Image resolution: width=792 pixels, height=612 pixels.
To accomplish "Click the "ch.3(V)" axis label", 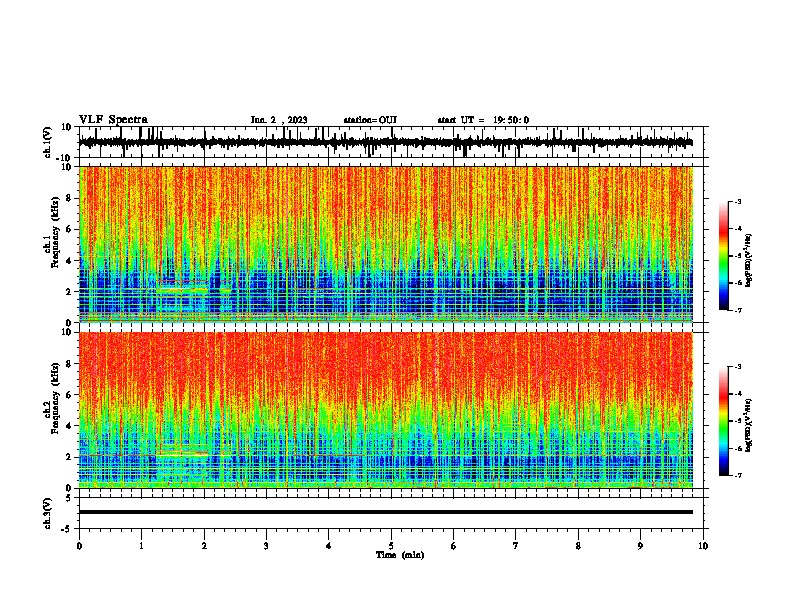I will click(x=48, y=513).
